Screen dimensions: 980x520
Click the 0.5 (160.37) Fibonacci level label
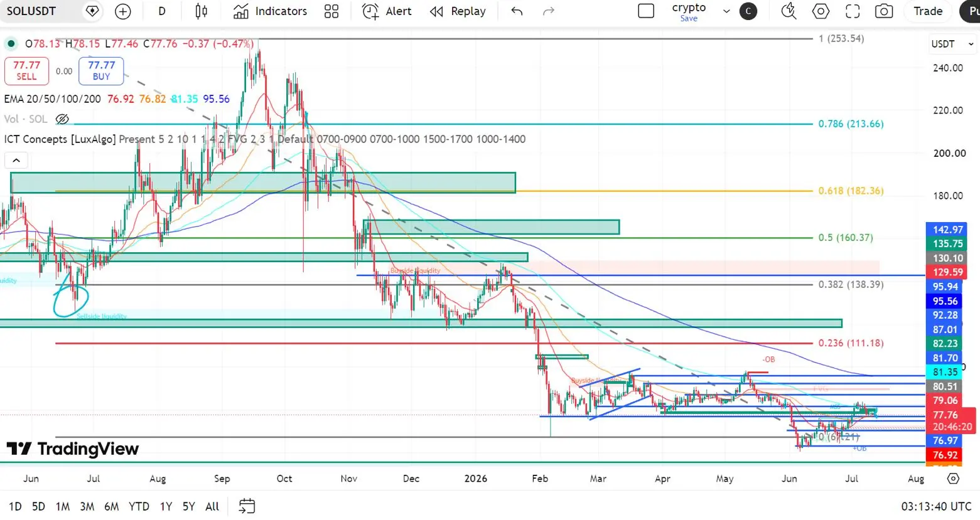coord(845,238)
